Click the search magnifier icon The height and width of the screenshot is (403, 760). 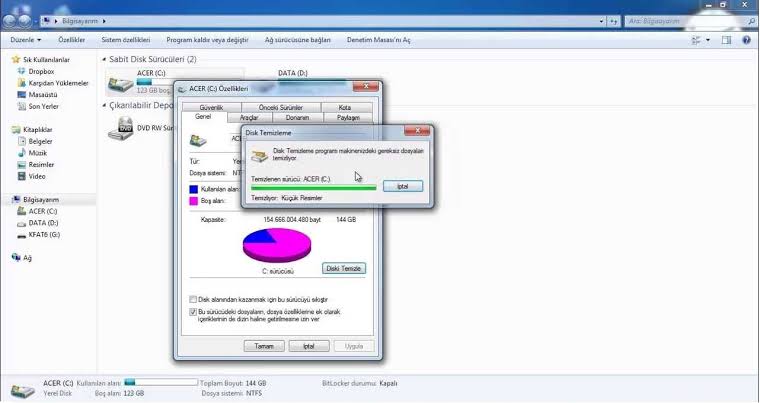(x=752, y=21)
